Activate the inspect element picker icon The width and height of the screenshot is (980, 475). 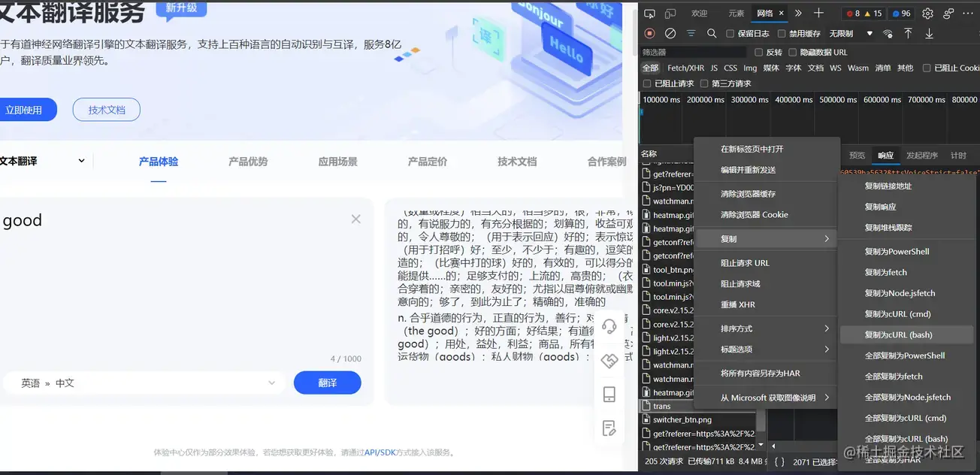click(x=649, y=14)
